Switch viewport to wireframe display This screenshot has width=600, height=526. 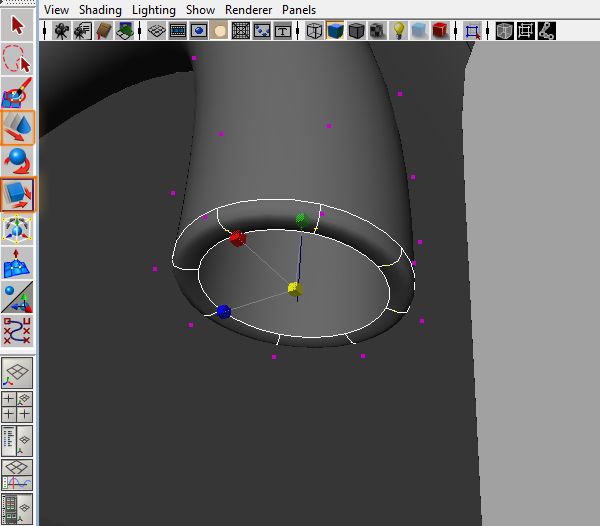click(x=315, y=31)
